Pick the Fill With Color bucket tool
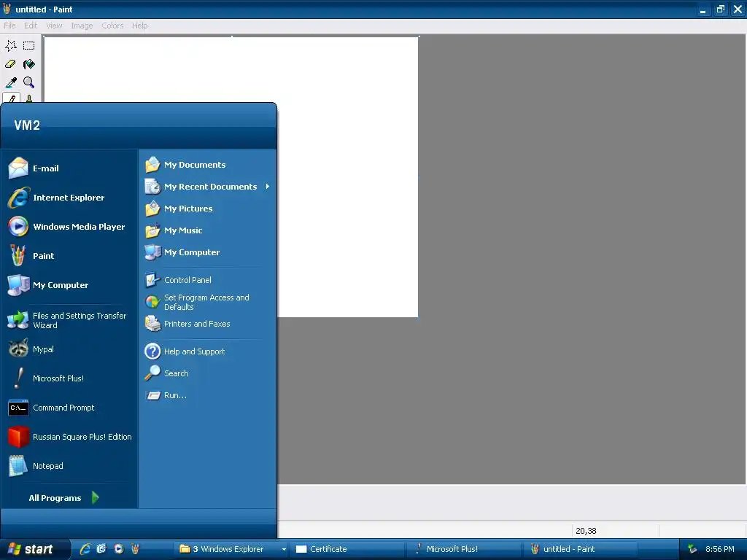The width and height of the screenshot is (747, 560). 29,64
